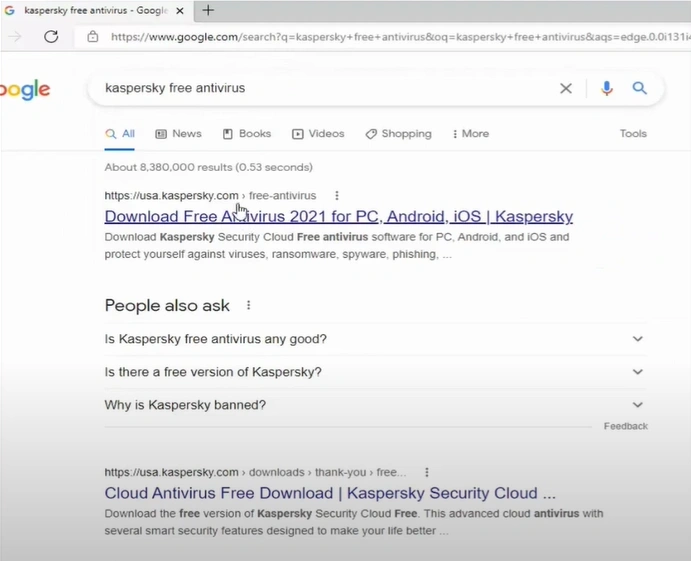Screen dimensions: 691x561
Task: Open 'Cloud Antivirus Free Download' result link
Action: [330, 493]
